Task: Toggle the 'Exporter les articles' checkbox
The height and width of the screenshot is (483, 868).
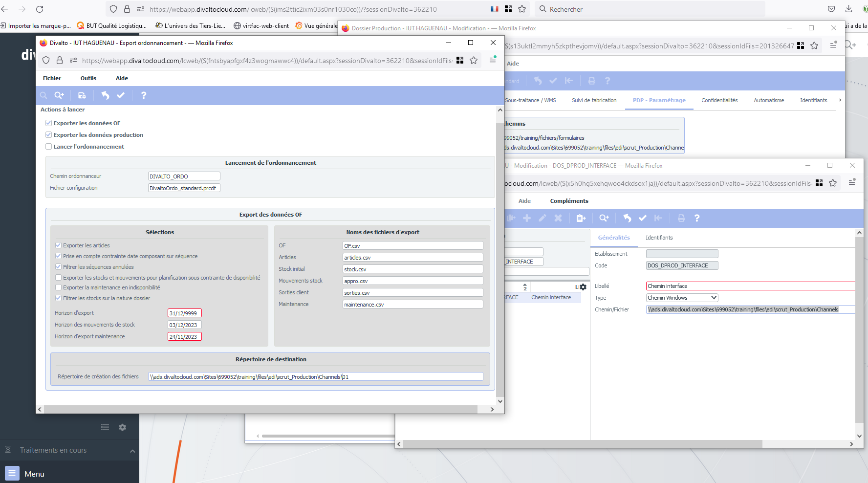Action: (x=58, y=245)
